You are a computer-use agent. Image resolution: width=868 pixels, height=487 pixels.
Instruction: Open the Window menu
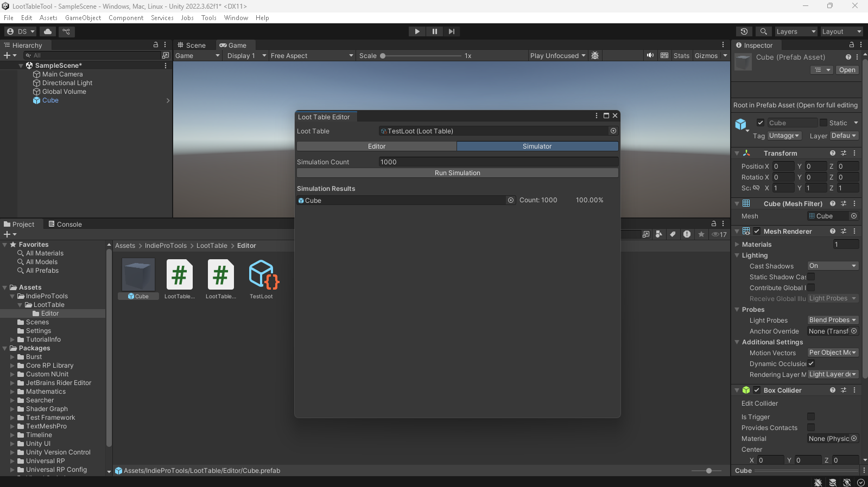pyautogui.click(x=236, y=18)
